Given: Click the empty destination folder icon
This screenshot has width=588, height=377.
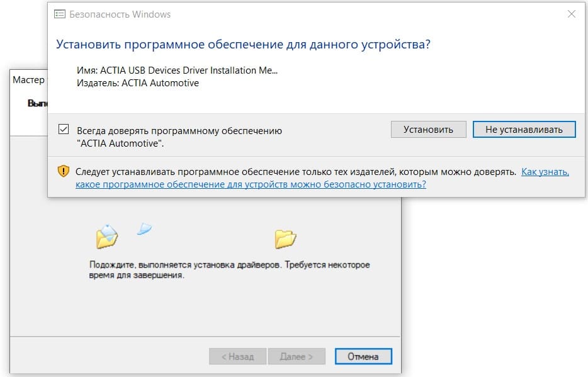Looking at the screenshot, I should pyautogui.click(x=285, y=239).
